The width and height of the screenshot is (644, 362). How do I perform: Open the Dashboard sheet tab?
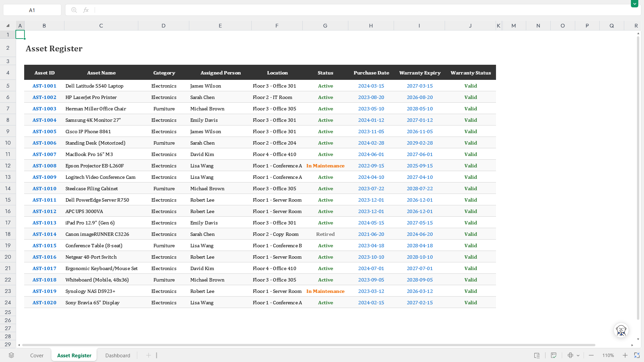pyautogui.click(x=118, y=355)
